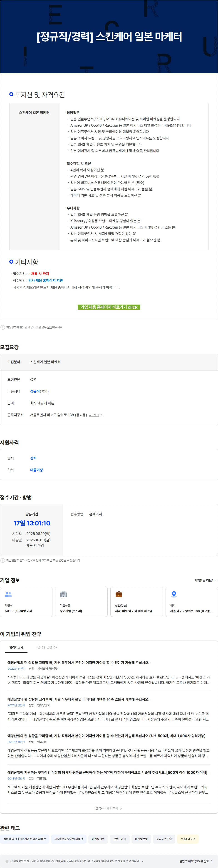The image size is (218, 868).
Task: Open 기업정보 더보기 link
Action: point(206,580)
